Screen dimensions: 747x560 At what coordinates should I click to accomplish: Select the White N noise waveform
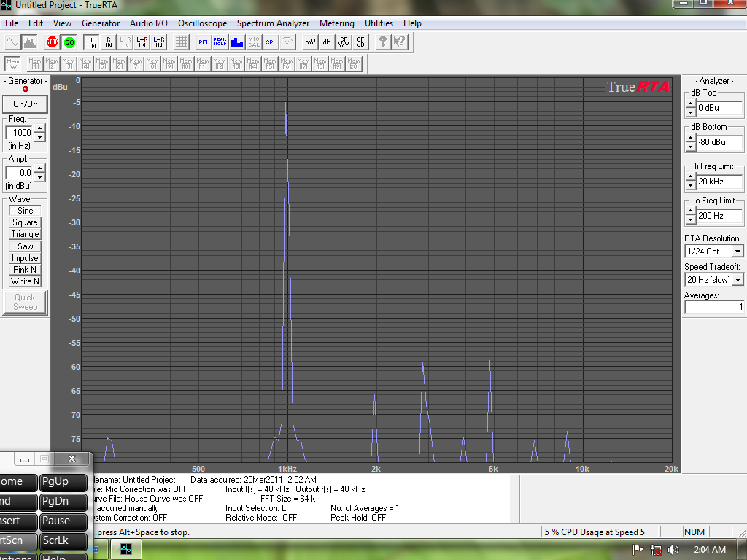(x=26, y=281)
